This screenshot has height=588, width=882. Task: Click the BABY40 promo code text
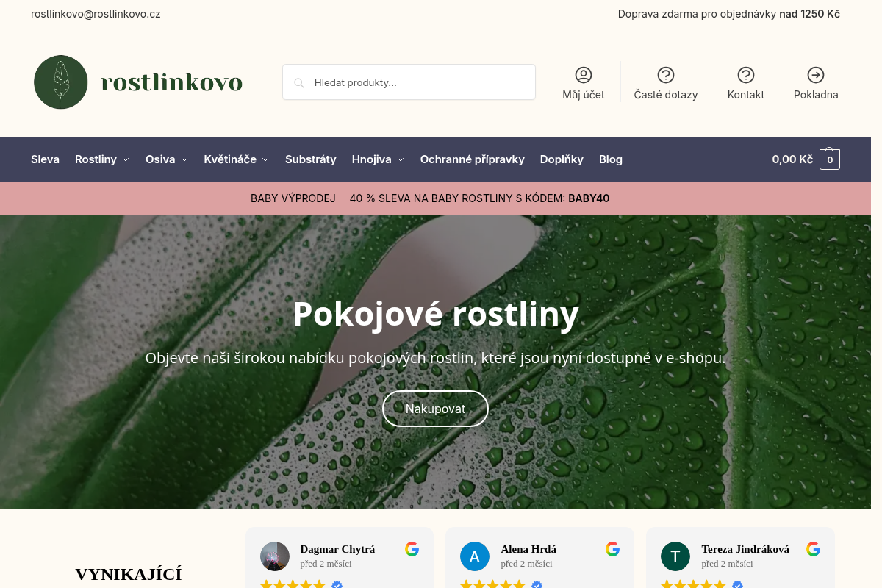[589, 198]
